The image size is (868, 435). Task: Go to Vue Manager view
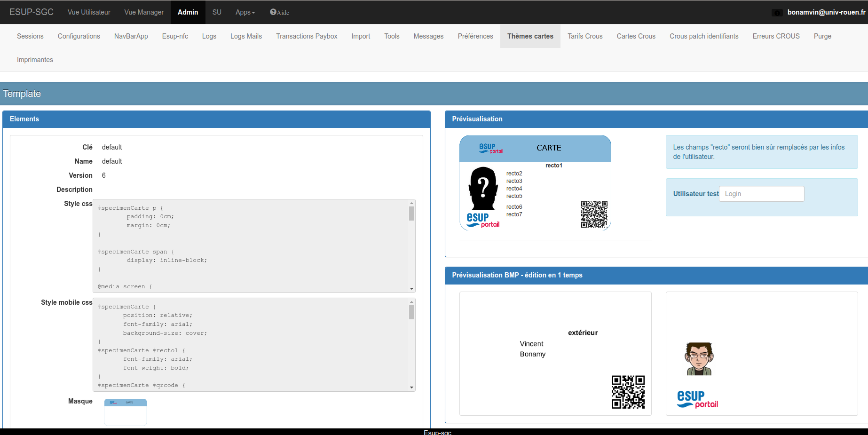tap(144, 12)
